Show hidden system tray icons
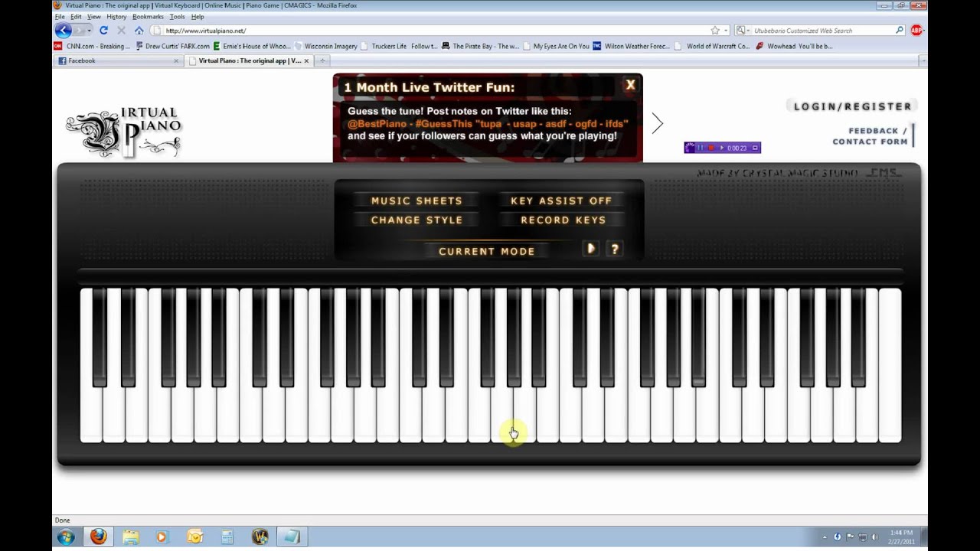The image size is (980, 551). pos(825,537)
